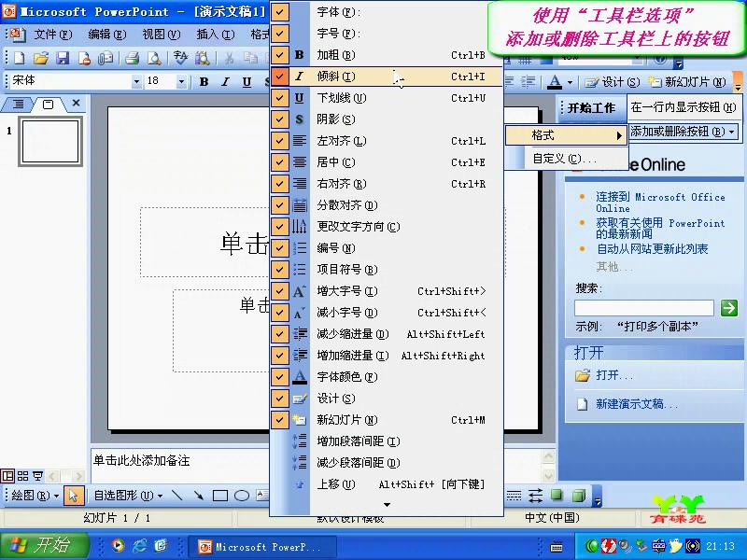Viewport: 747px width, 560px height.
Task: Click media player quick launch icon in taskbar
Action: click(119, 545)
